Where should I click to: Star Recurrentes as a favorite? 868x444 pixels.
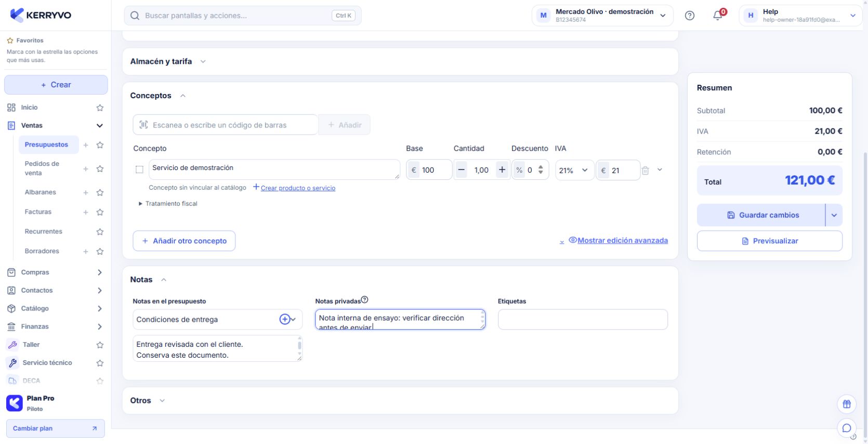(x=100, y=232)
